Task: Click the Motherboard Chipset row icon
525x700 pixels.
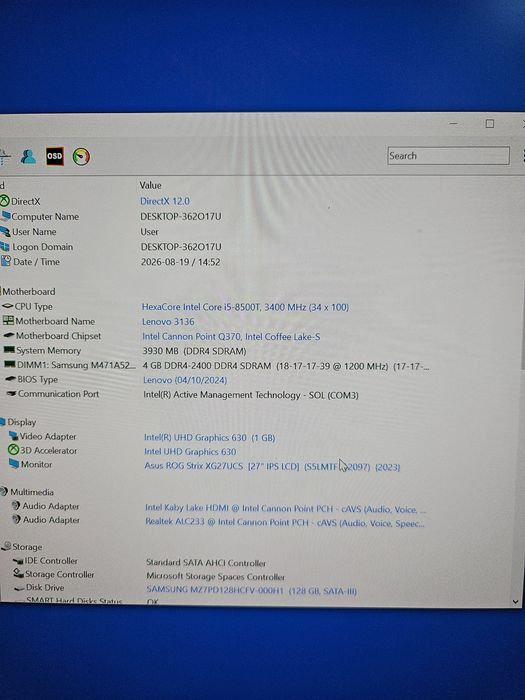Action: pos(9,335)
